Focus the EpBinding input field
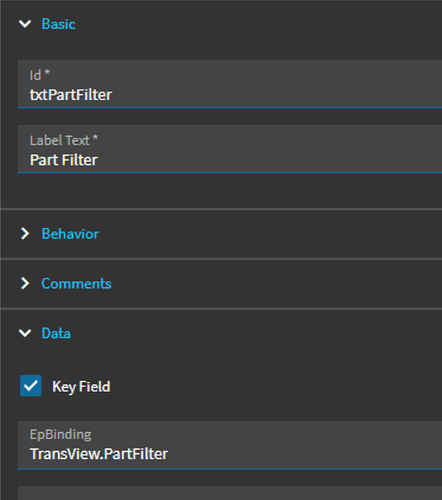 click(230, 445)
